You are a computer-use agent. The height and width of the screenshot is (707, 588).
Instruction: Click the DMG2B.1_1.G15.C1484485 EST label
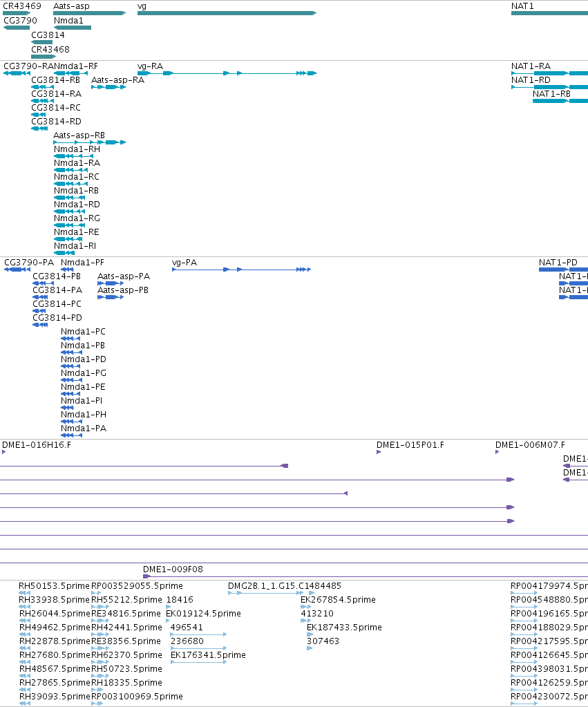pyautogui.click(x=284, y=586)
